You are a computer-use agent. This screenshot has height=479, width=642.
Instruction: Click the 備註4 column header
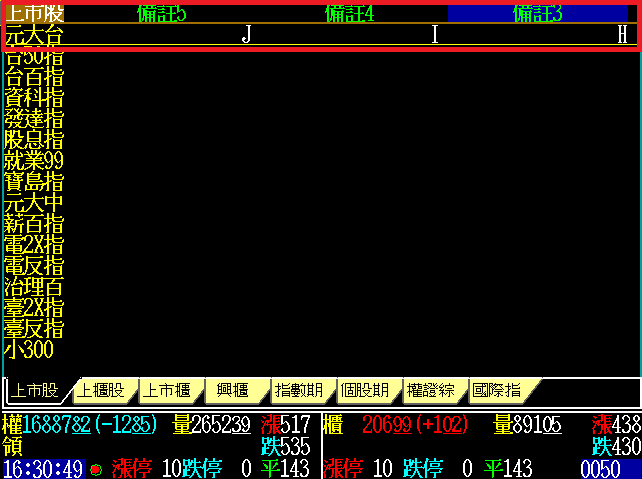pos(350,13)
